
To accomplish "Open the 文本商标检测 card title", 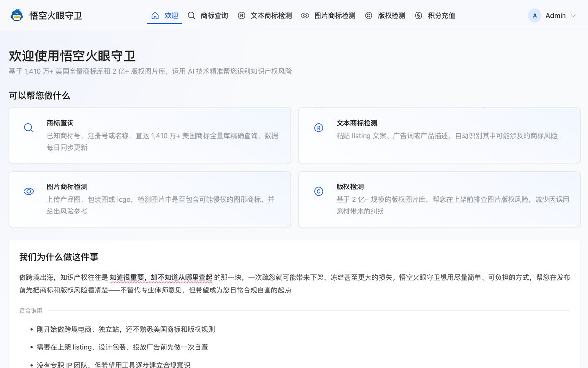I will click(357, 123).
